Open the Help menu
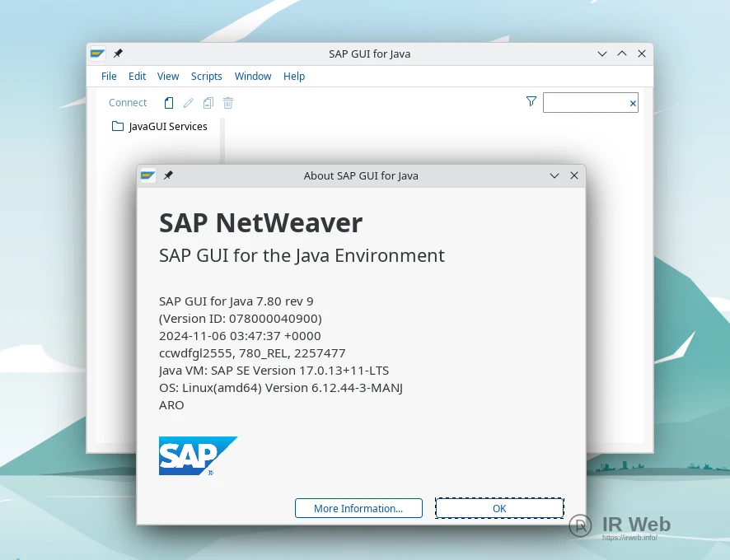This screenshot has height=560, width=730. pyautogui.click(x=294, y=77)
